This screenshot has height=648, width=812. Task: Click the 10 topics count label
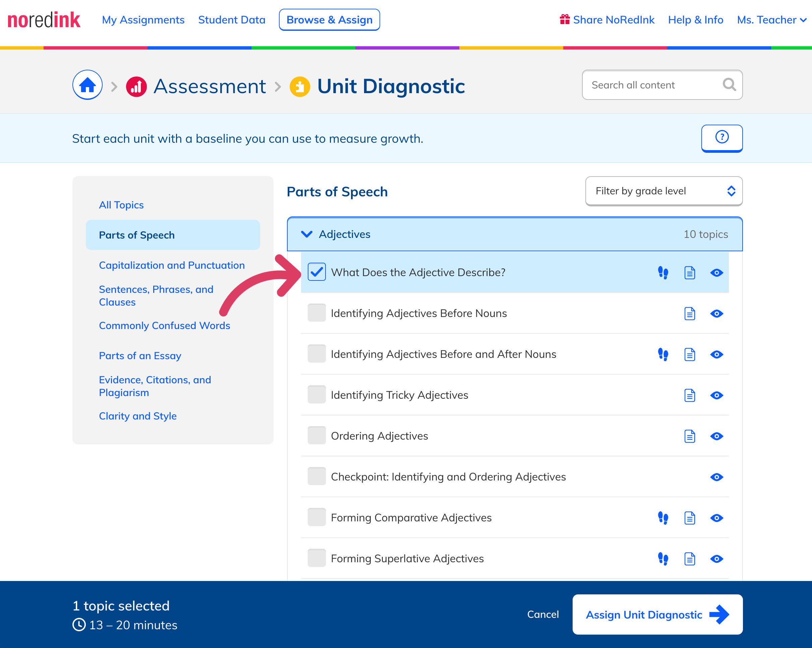click(706, 234)
